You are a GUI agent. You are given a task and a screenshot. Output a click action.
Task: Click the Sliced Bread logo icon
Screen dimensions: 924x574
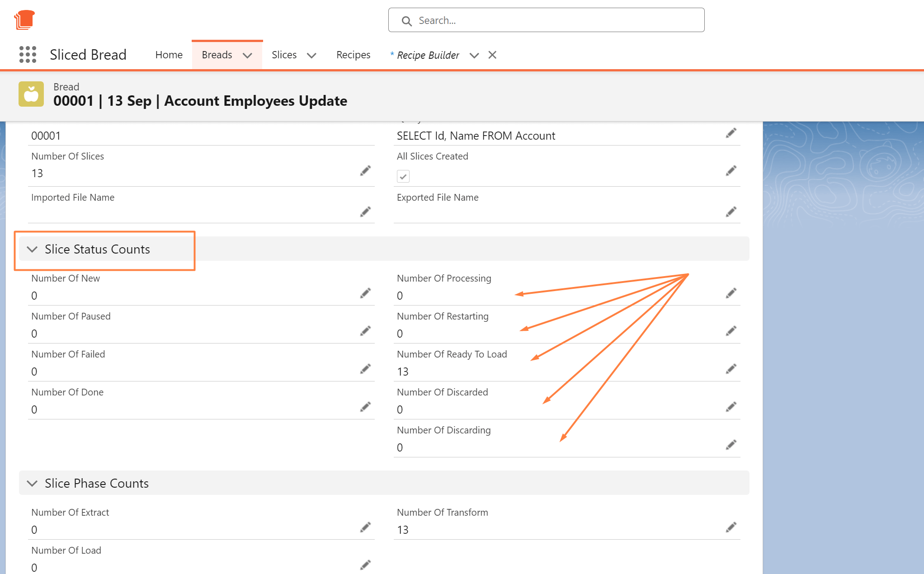(x=25, y=19)
